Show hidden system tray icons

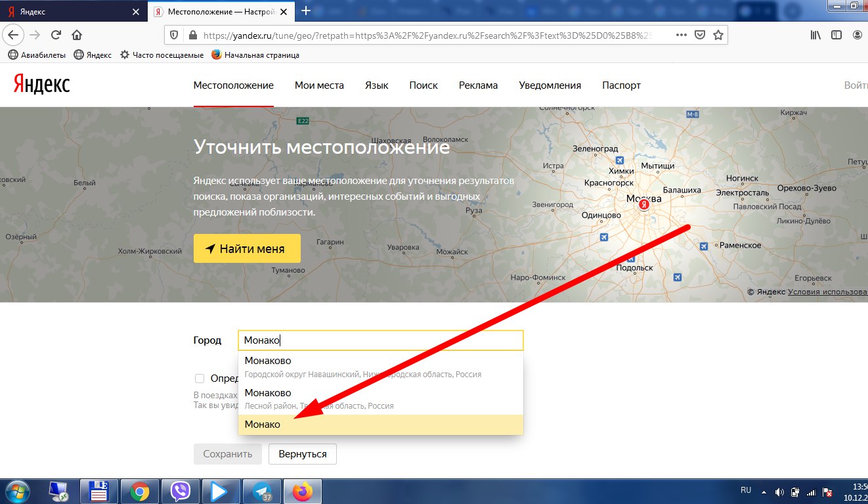(x=764, y=492)
